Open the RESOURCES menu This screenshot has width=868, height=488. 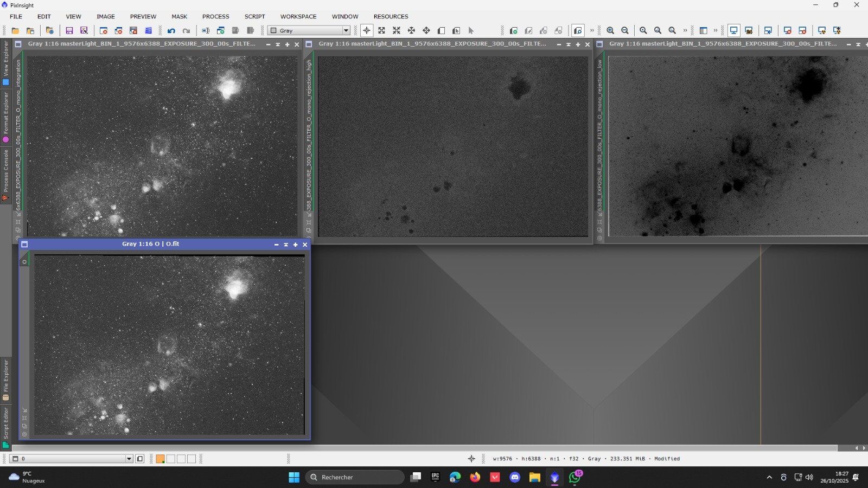coord(391,16)
